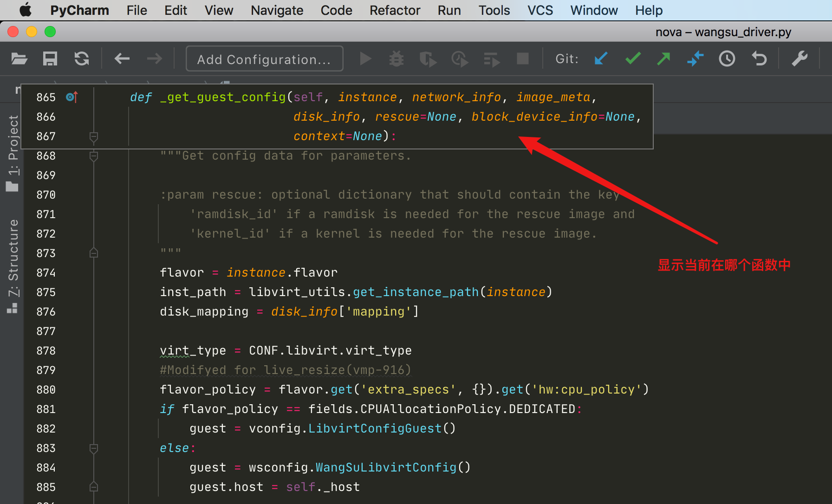Image resolution: width=832 pixels, height=504 pixels.
Task: Collapse the fold marker at line 867
Action: (x=94, y=136)
